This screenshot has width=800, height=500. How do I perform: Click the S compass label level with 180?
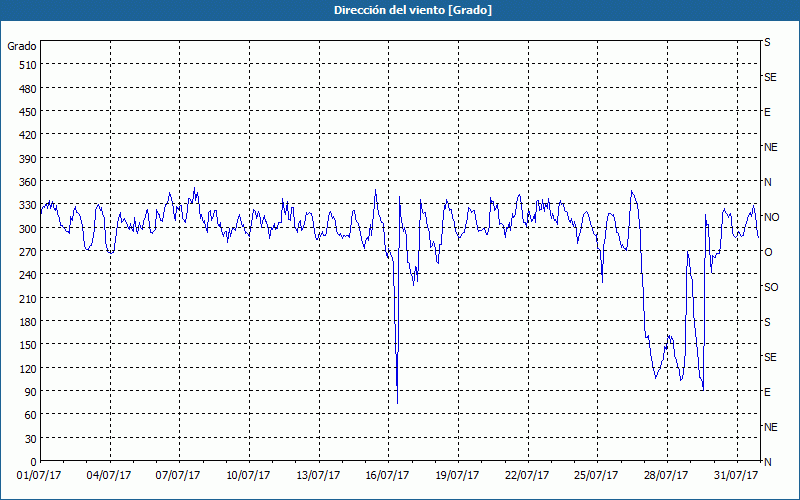767,322
